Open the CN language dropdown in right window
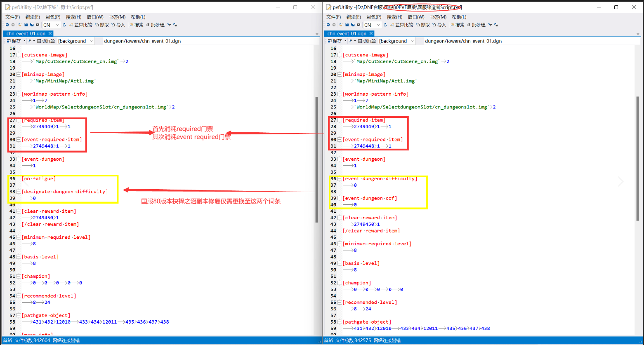Screen dimensions: 644x345 379,25
